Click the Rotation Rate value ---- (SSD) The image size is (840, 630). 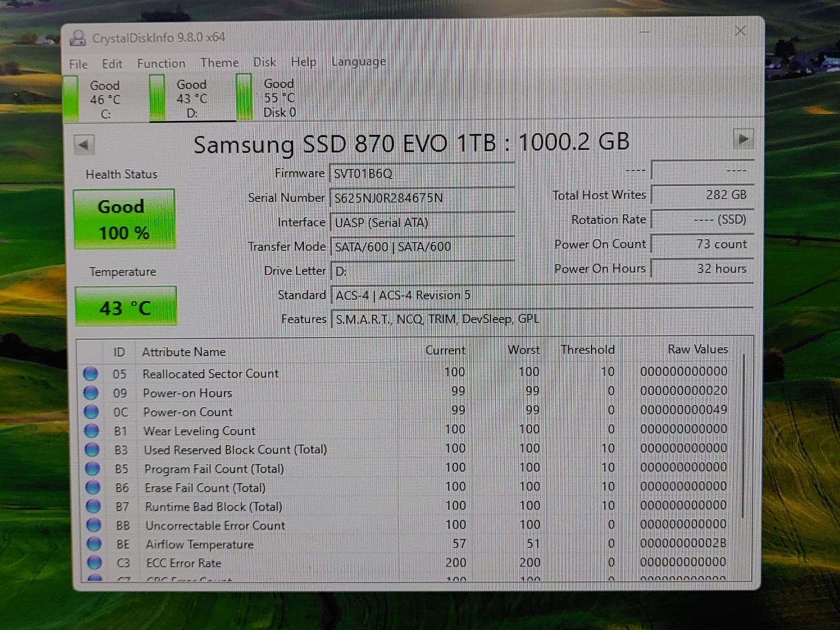pyautogui.click(x=702, y=219)
